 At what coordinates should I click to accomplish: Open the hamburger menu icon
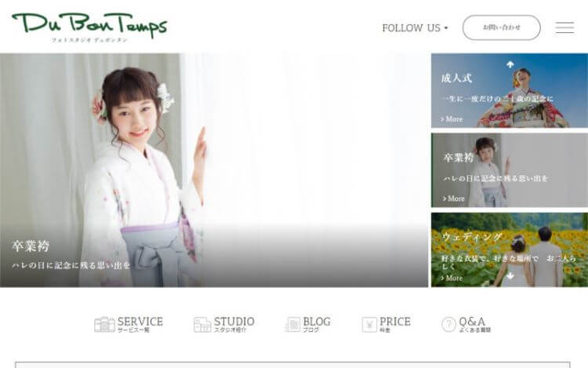[564, 27]
